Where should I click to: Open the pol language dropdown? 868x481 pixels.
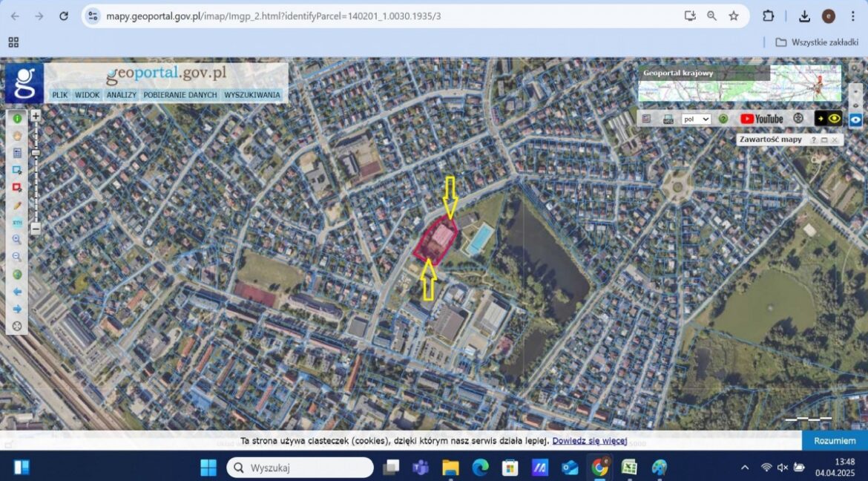click(x=697, y=119)
